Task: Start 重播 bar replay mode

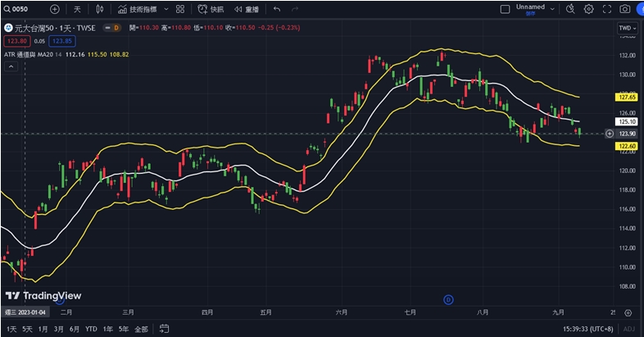Action: [x=247, y=9]
